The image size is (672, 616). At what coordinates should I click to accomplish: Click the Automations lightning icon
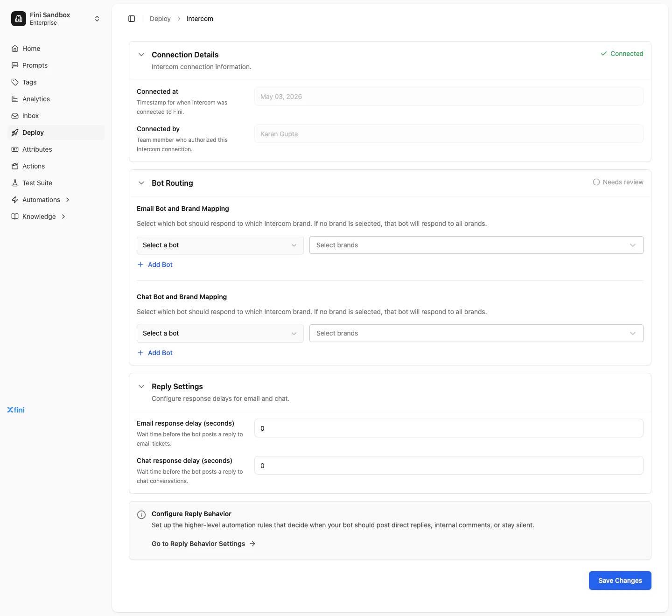pyautogui.click(x=15, y=200)
